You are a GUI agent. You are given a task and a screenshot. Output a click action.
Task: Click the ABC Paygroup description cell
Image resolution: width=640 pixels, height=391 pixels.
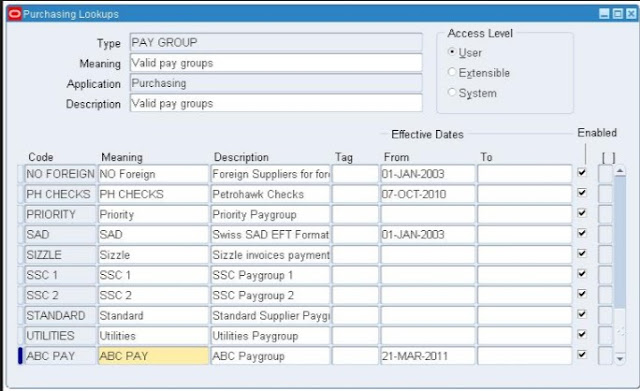[x=270, y=356]
